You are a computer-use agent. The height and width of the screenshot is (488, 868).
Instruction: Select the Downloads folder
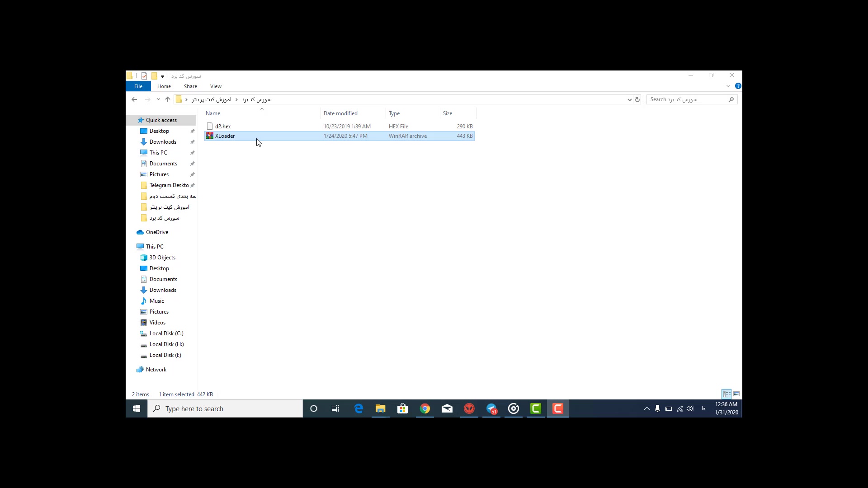coord(163,141)
